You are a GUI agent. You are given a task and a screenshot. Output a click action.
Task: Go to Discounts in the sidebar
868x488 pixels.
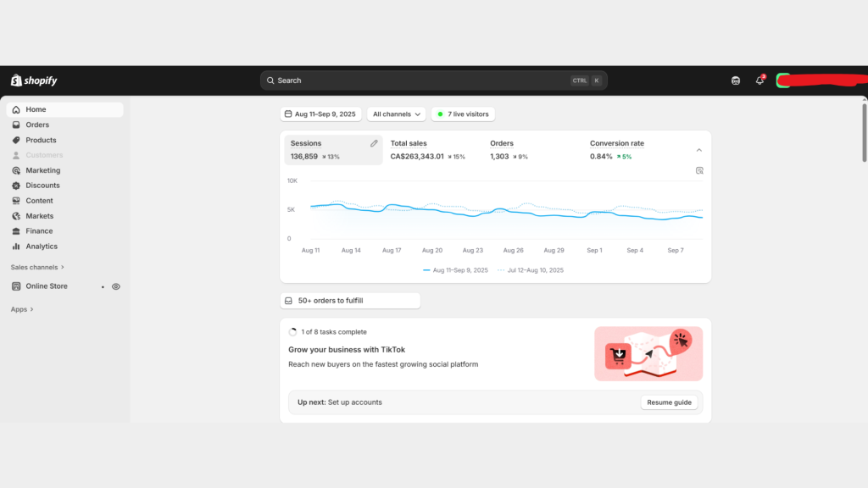[42, 186]
